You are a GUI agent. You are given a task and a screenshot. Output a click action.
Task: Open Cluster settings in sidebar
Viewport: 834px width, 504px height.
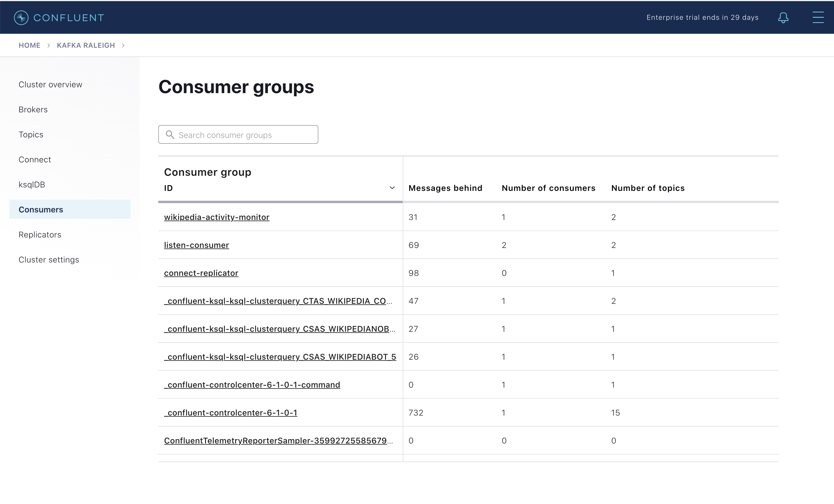[49, 260]
